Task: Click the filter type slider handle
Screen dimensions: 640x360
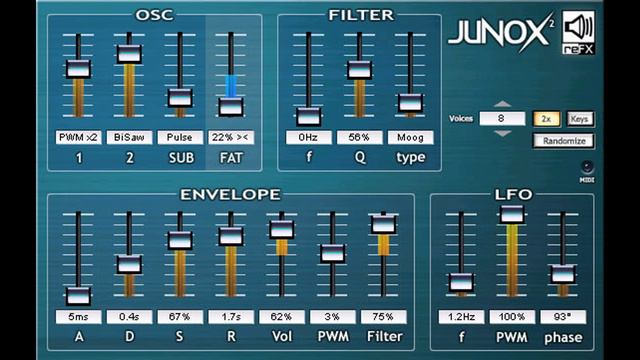Action: (x=410, y=103)
